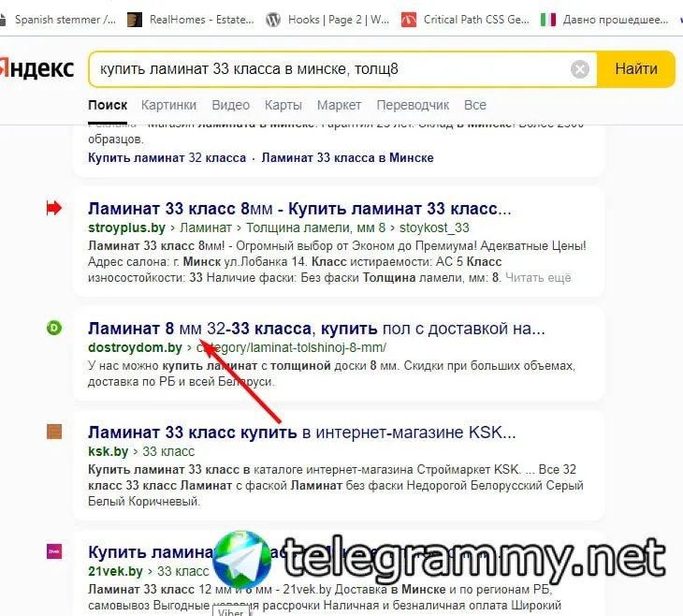
Task: Open the Переводчик tab
Action: click(413, 105)
